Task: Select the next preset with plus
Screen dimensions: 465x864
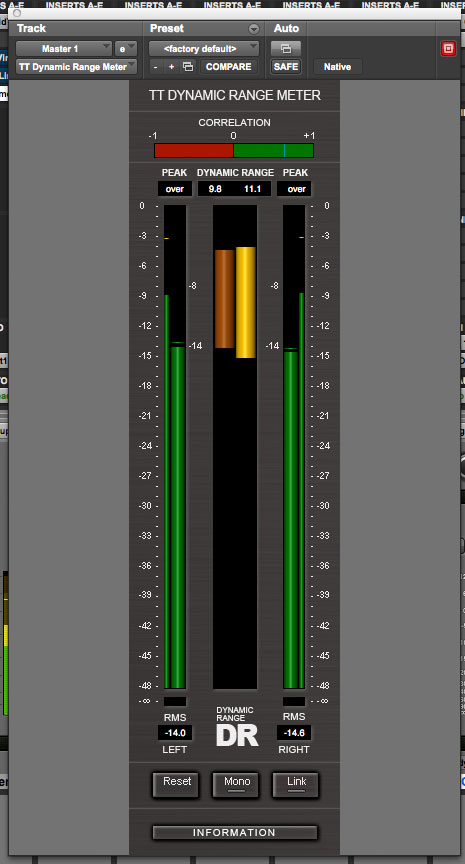Action: [x=172, y=67]
